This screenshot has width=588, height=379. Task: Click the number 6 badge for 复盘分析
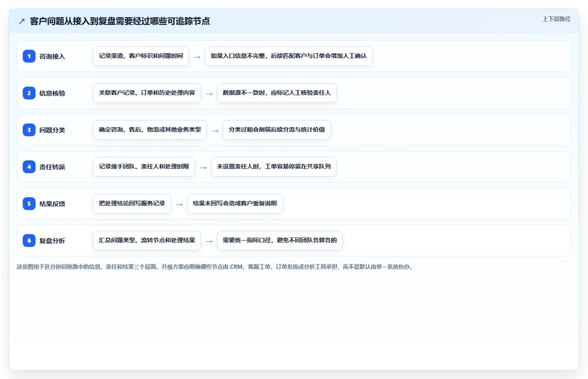29,241
